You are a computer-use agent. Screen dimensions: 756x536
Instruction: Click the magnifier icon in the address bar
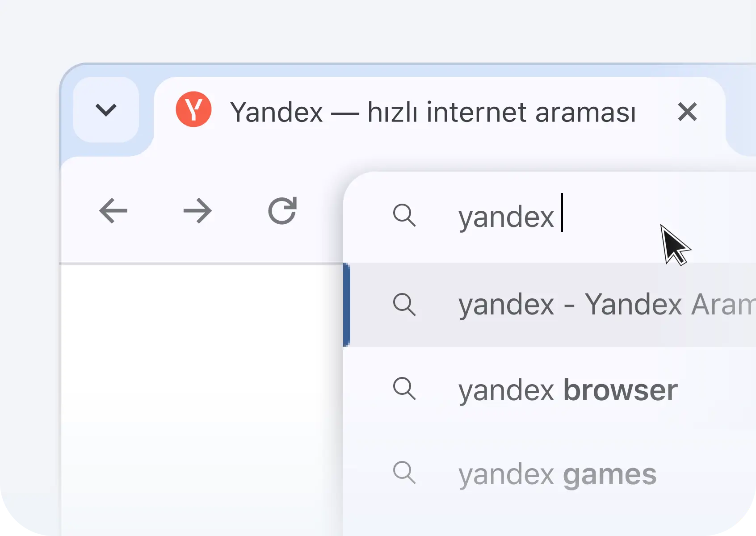404,215
